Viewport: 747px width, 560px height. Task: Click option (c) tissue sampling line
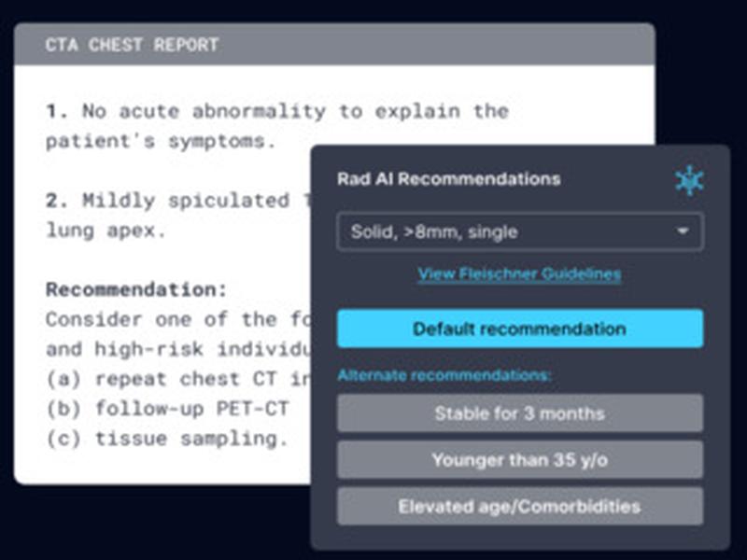(x=167, y=439)
